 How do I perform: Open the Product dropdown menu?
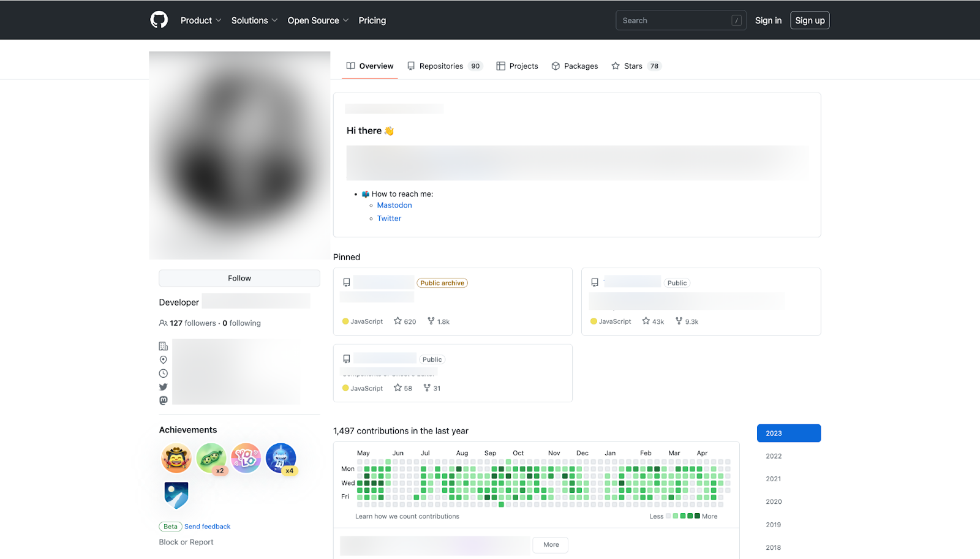pos(201,20)
